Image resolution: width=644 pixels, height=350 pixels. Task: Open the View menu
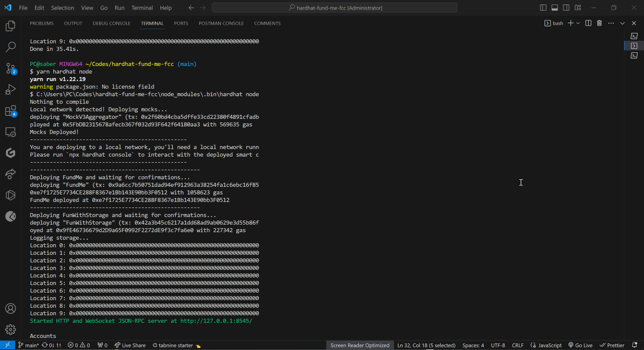point(87,8)
